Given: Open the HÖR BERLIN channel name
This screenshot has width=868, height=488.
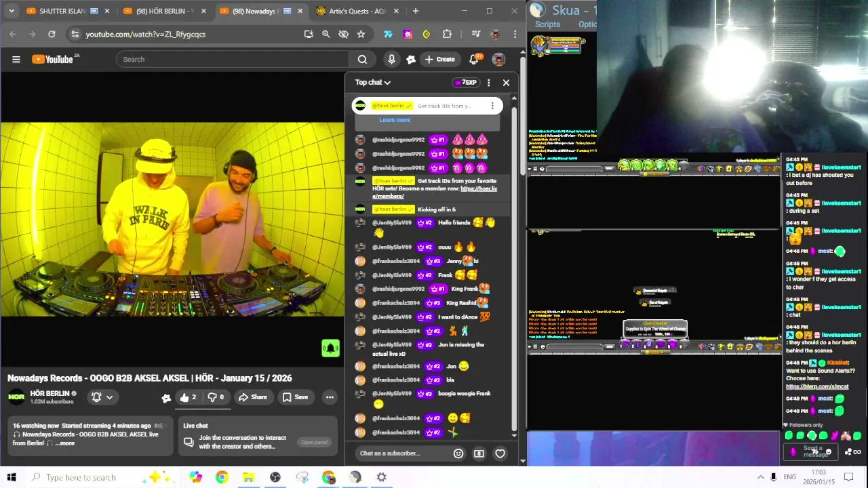Looking at the screenshot, I should tap(50, 393).
